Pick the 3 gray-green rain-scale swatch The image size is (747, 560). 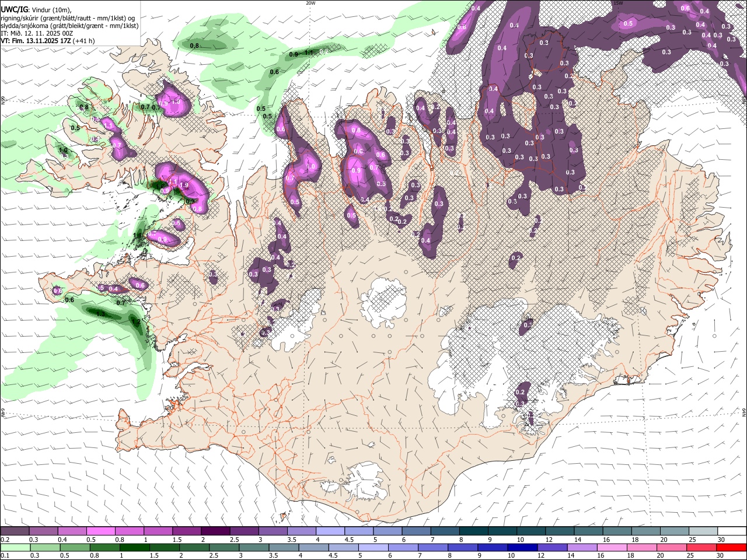pos(254,547)
